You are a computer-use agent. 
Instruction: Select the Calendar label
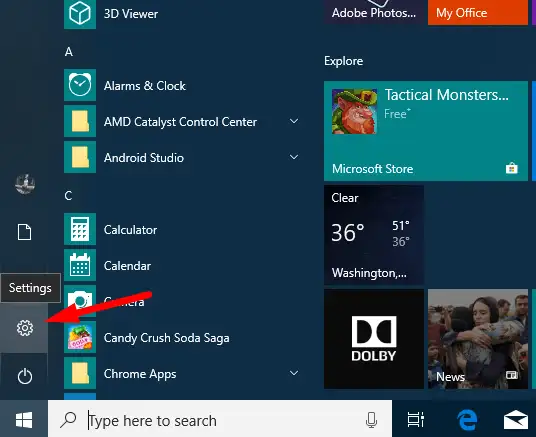click(128, 266)
